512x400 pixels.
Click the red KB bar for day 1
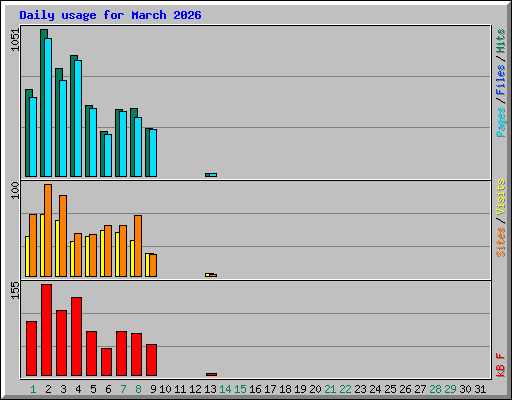click(x=31, y=349)
